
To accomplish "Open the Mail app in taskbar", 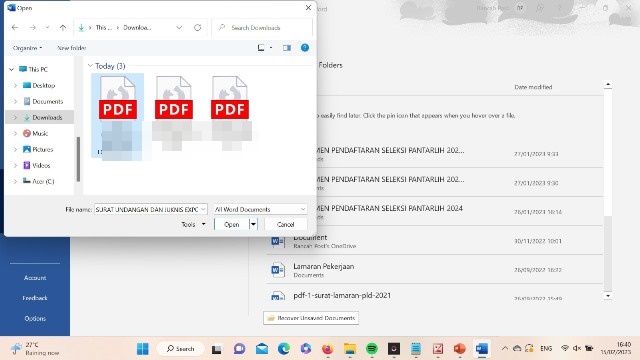I will 262,349.
